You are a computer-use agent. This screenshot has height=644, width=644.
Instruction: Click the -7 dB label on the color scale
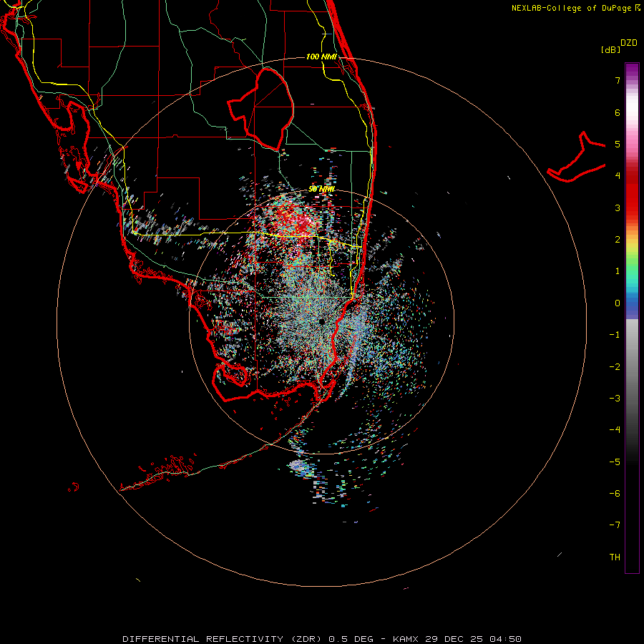point(615,525)
